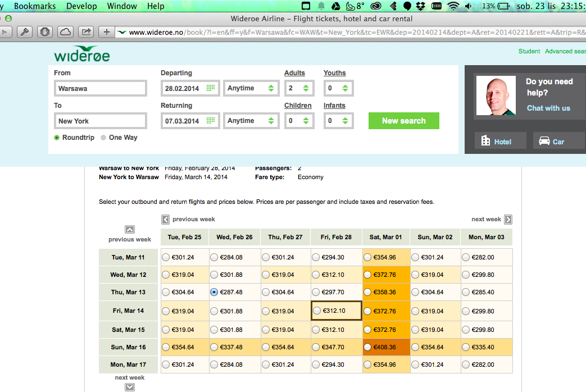The width and height of the screenshot is (586, 392).
Task: Click the Thu, Mar 13 row header
Action: tap(128, 292)
